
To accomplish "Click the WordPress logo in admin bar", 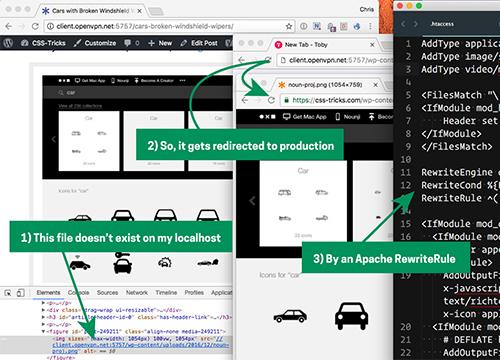I will coord(8,43).
